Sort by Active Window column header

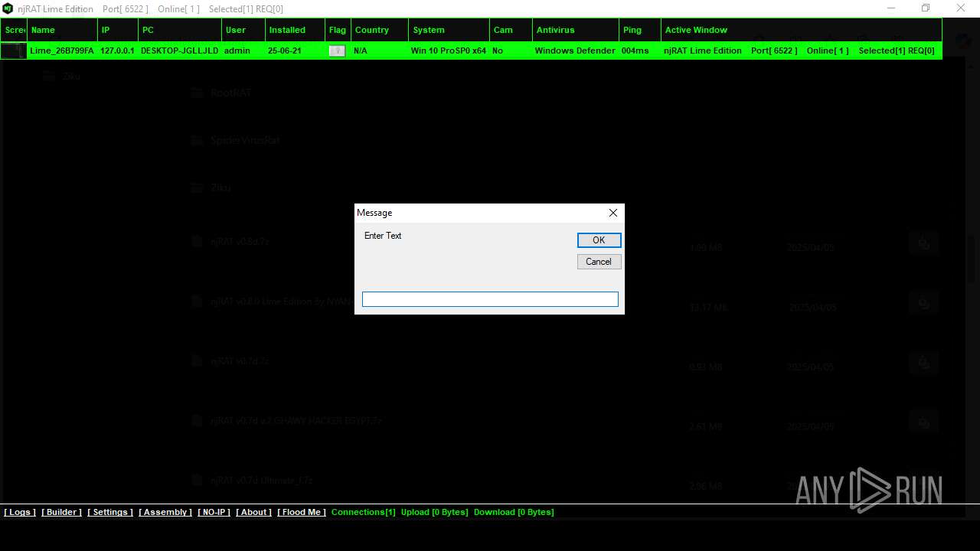[x=802, y=30]
